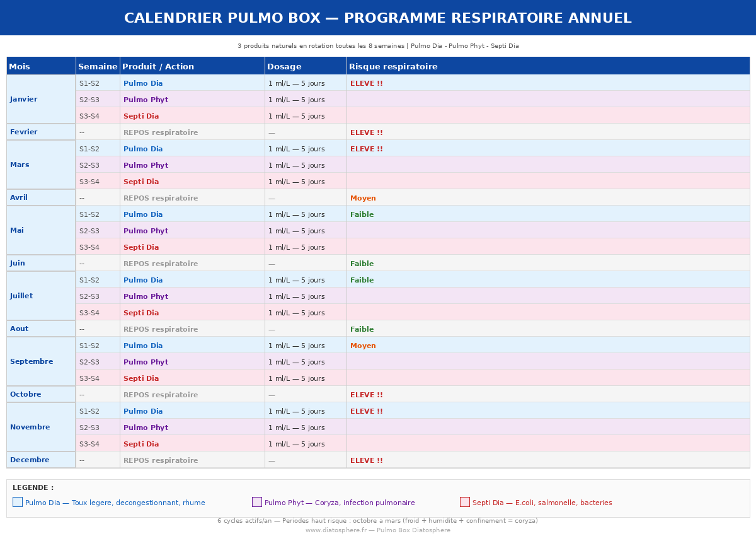Click Pulmo Dia in the Septembre rows
The image size is (756, 536).
pyautogui.click(x=143, y=346)
